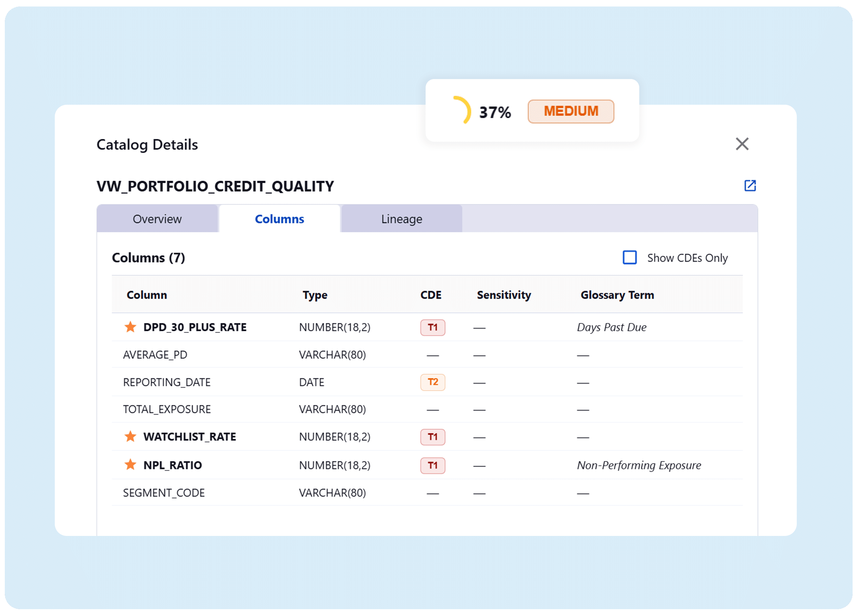Open the Days Past Due glossary term
856x616 pixels.
612,327
